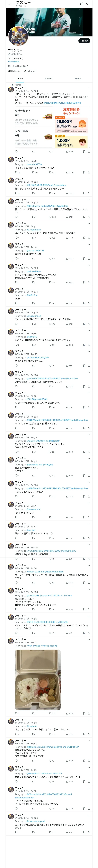Open search via the magnifier icon
The height and width of the screenshot is (868, 98).
pos(87,4)
